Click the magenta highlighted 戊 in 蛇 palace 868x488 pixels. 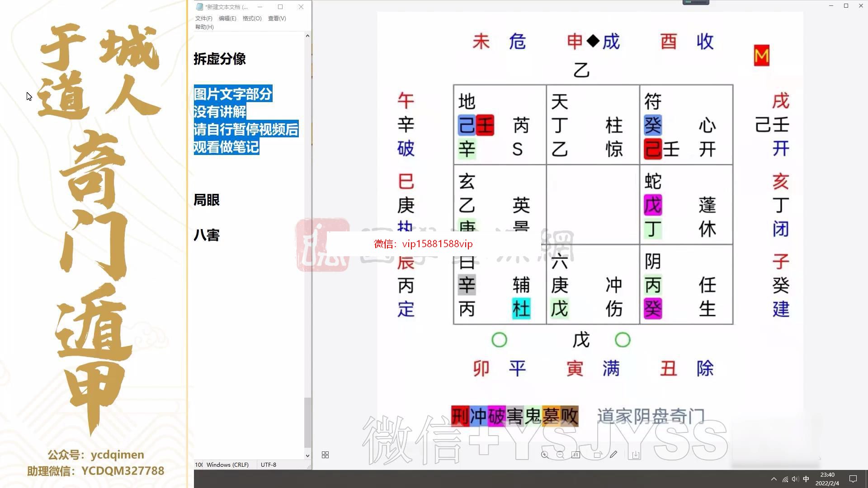tap(653, 206)
